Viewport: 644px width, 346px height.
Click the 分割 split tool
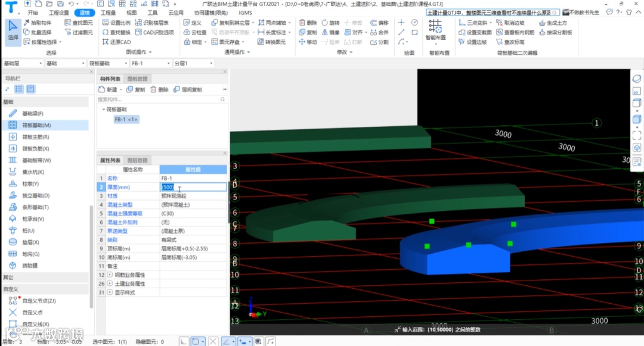coord(379,42)
